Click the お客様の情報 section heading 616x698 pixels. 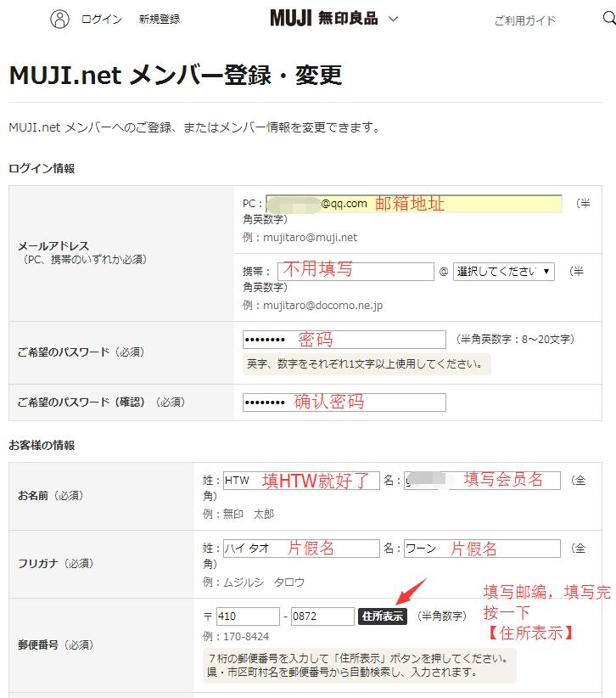tap(42, 445)
